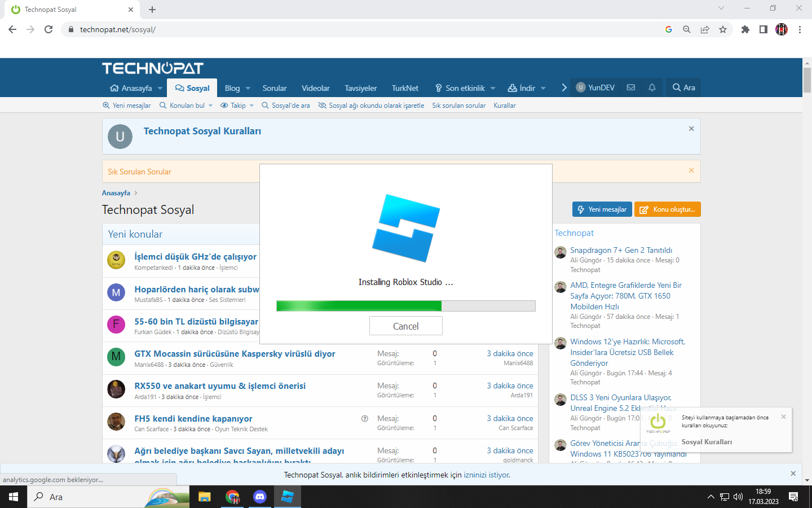Open a new browser tab
This screenshot has width=812, height=508.
coord(152,10)
